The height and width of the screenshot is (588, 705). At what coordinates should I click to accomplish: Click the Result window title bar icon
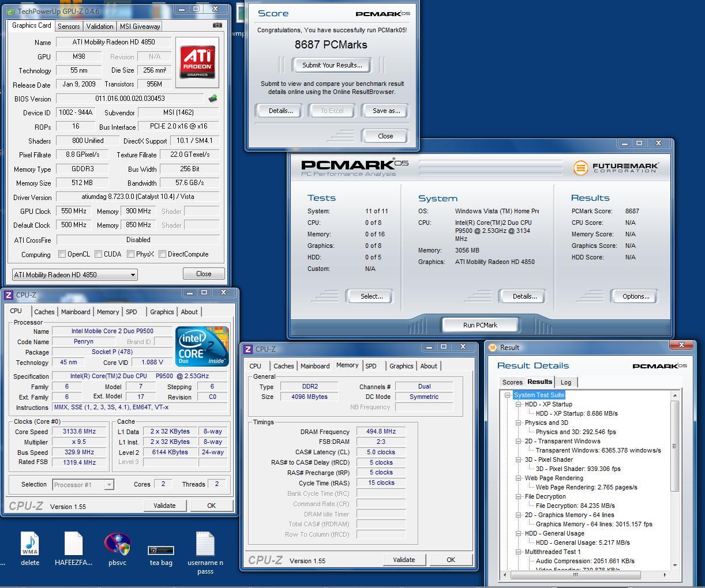pyautogui.click(x=493, y=347)
